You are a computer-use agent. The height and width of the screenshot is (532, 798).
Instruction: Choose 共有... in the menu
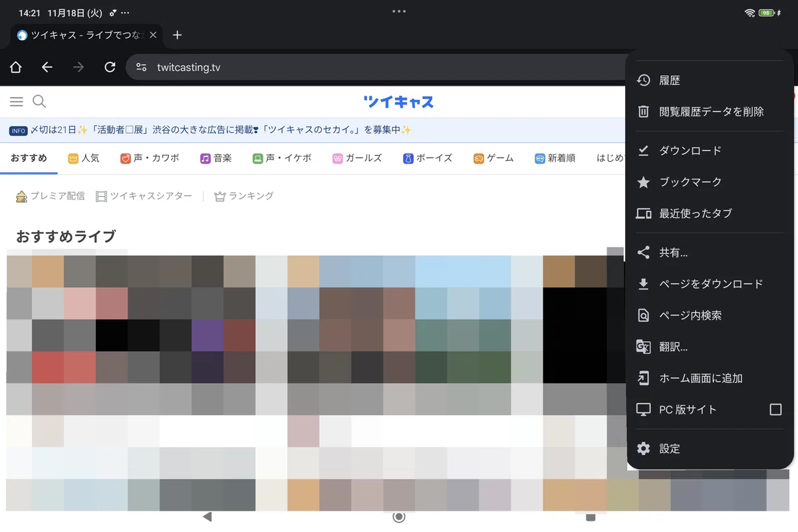710,253
